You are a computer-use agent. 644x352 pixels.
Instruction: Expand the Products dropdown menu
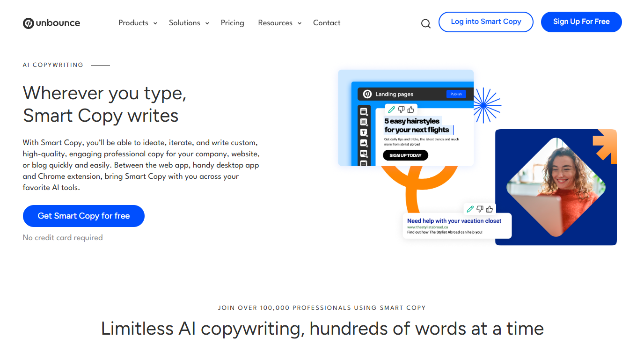click(x=138, y=23)
